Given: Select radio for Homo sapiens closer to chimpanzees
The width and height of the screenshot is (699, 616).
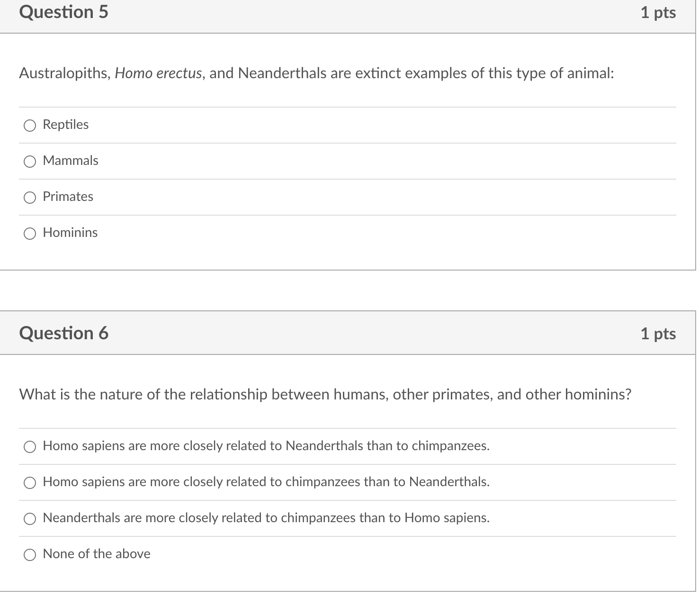Looking at the screenshot, I should click(x=30, y=482).
